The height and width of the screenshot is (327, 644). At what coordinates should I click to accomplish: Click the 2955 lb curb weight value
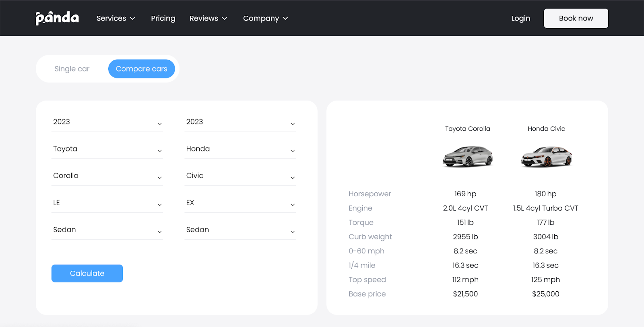[x=465, y=237]
